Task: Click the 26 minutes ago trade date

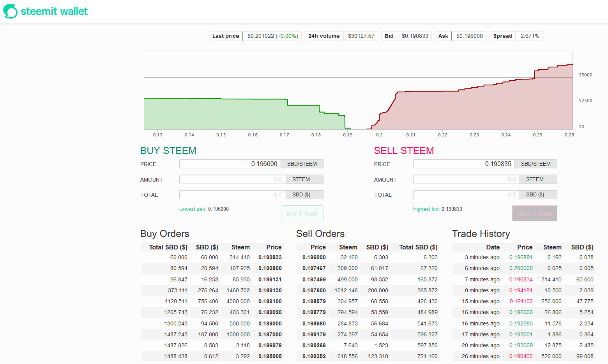Action: point(481,356)
